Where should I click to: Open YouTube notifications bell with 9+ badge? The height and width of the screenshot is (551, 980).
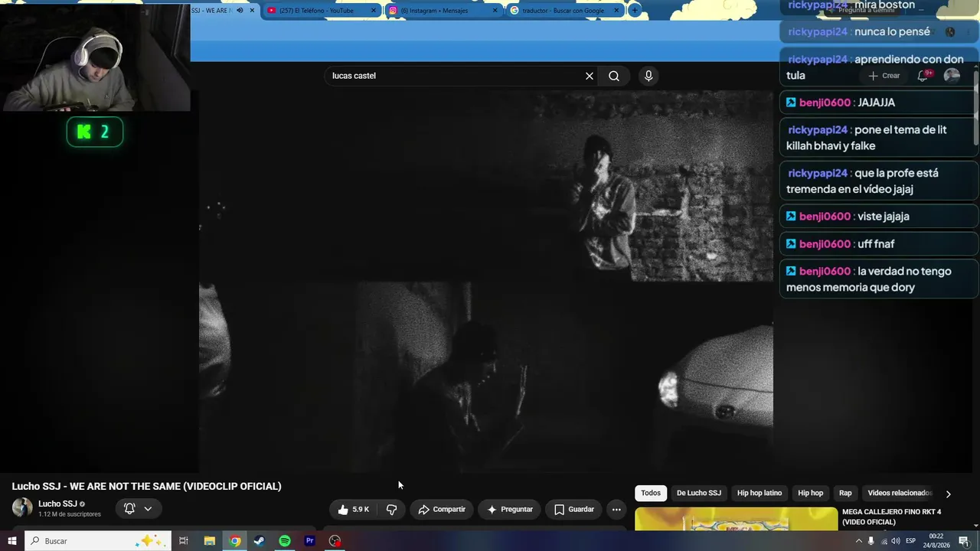pos(924,75)
